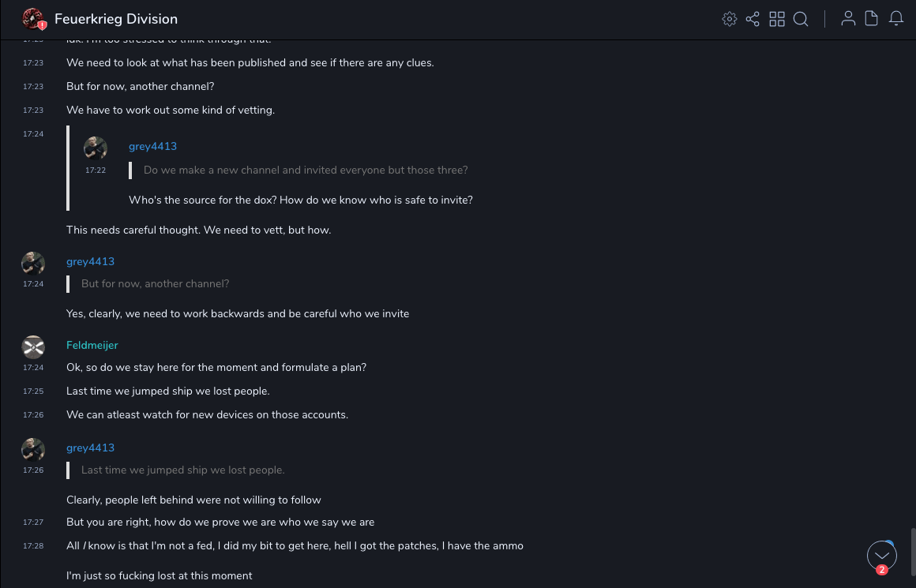Click the 17:28 message timestamp
Image resolution: width=916 pixels, height=588 pixels.
click(33, 546)
